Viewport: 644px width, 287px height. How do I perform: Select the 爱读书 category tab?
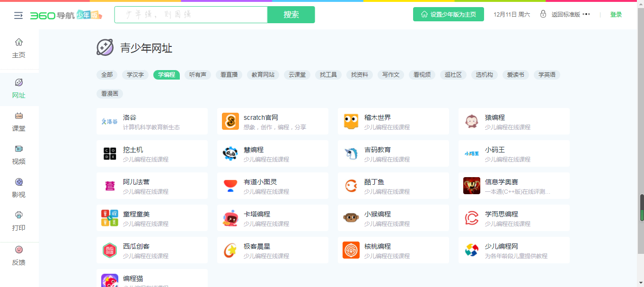[516, 75]
